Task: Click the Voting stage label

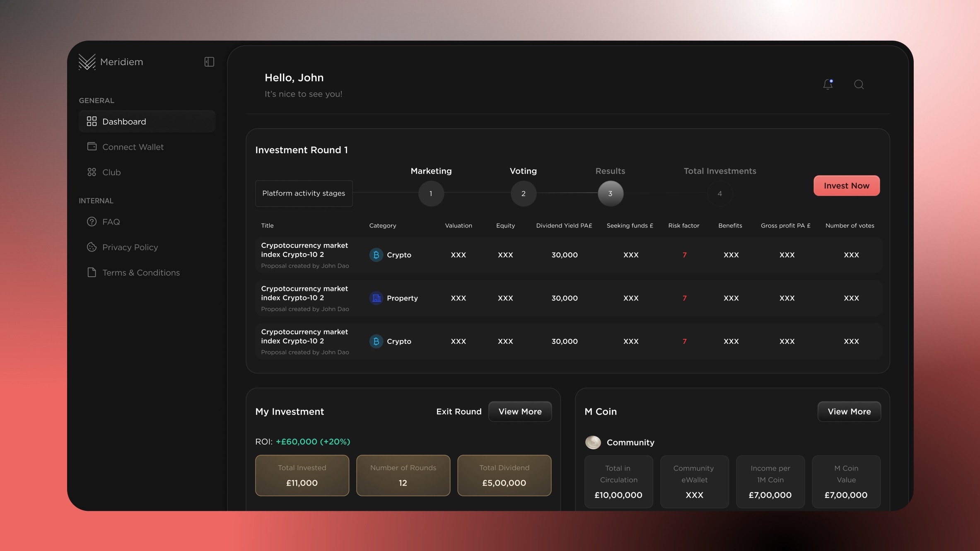Action: [x=523, y=171]
